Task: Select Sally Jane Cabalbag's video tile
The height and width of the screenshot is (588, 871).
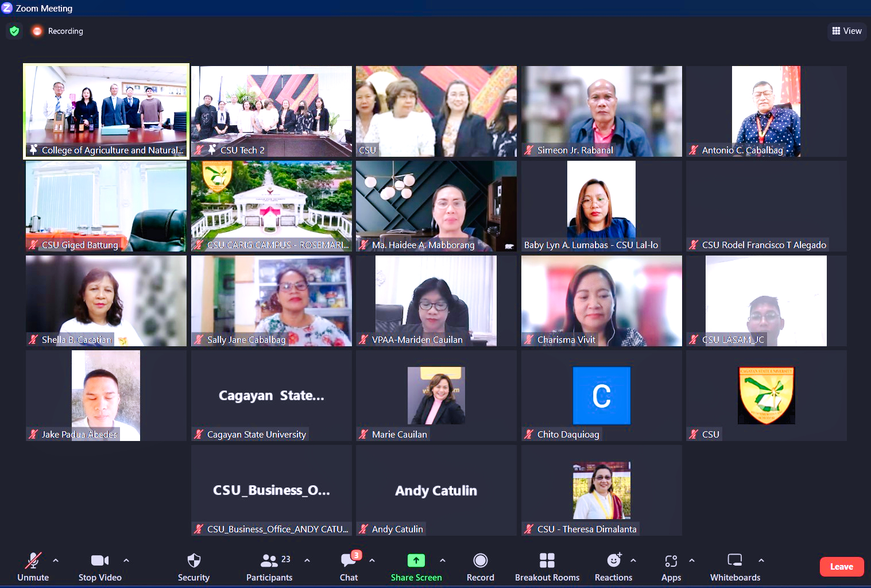Action: 272,301
